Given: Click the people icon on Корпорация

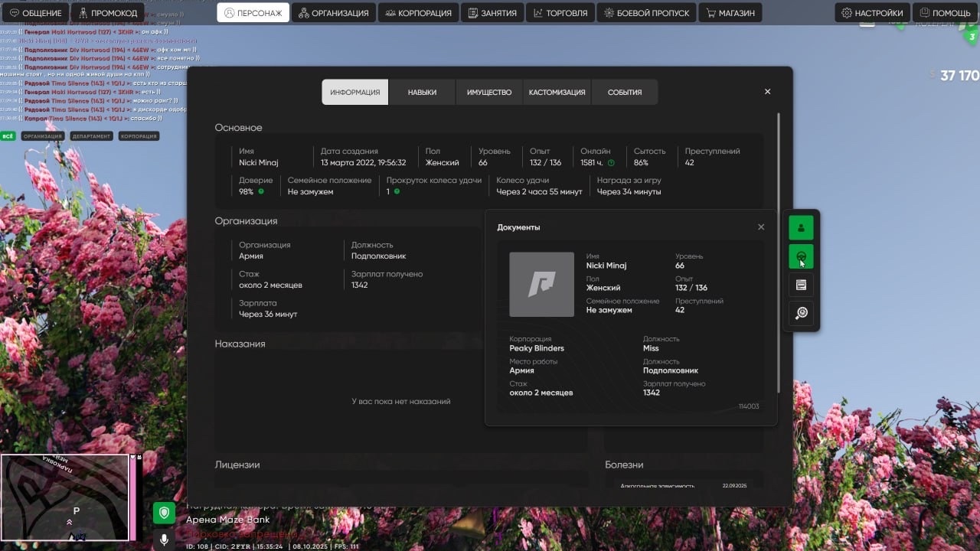Looking at the screenshot, I should [390, 13].
